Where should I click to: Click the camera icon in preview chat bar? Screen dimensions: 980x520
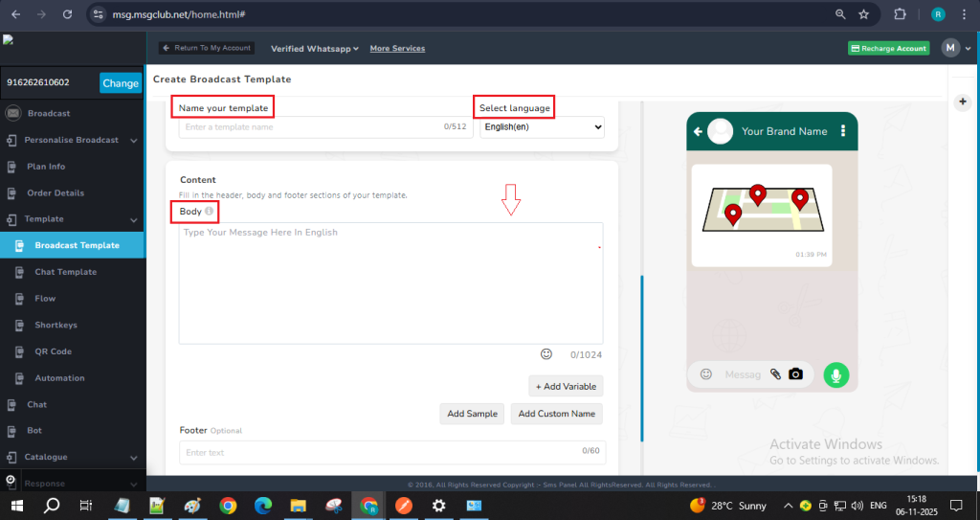click(x=795, y=374)
